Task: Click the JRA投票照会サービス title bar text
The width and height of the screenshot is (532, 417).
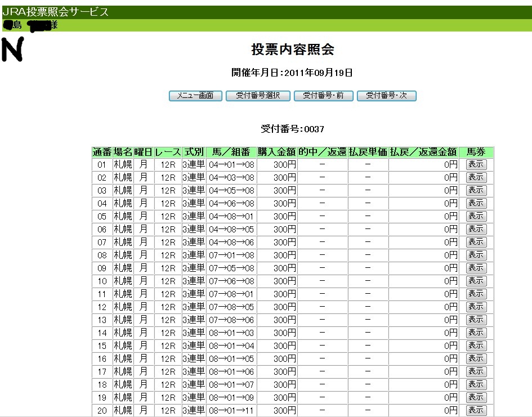Action: [x=55, y=12]
